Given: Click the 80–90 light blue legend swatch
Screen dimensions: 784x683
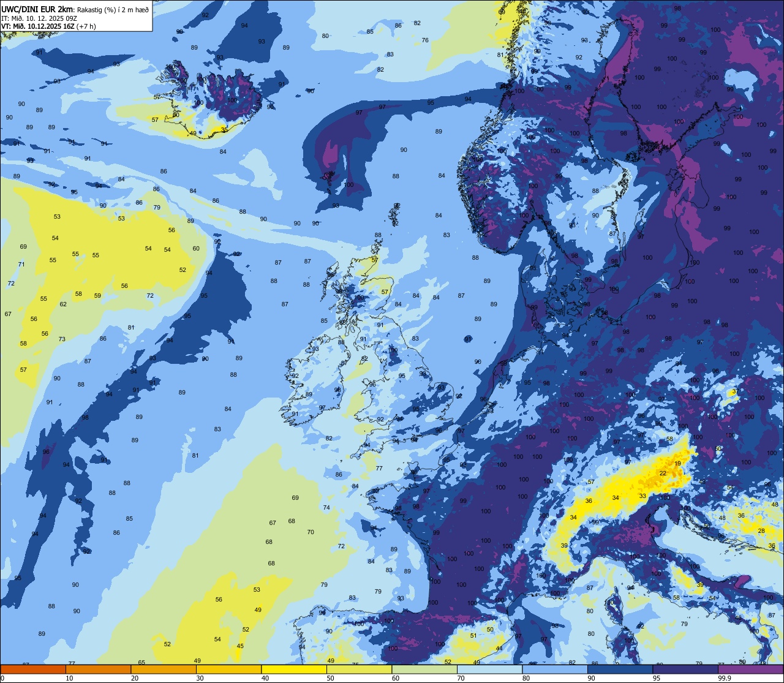Looking at the screenshot, I should pyautogui.click(x=555, y=669).
